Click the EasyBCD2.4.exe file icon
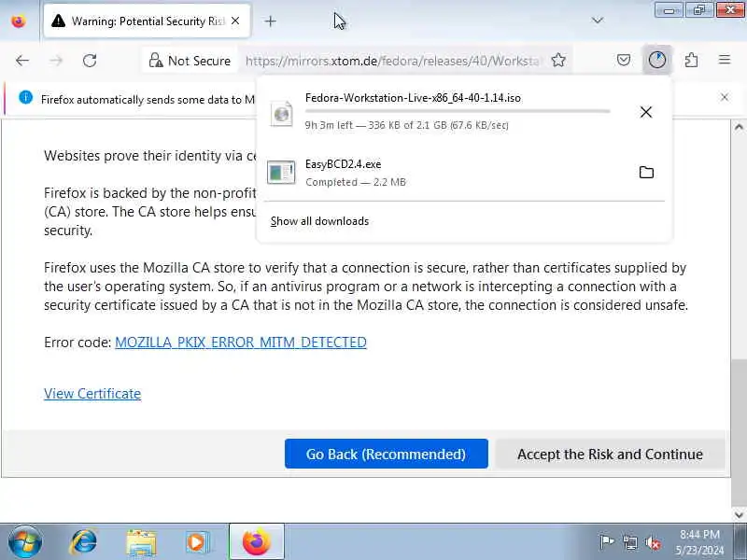 tap(281, 172)
